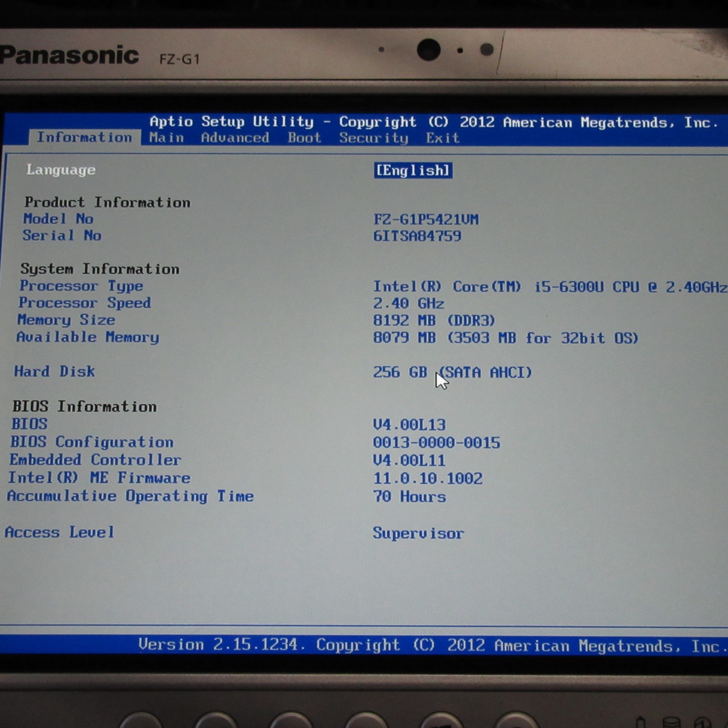Screen dimensions: 728x728
Task: Click the Access Level label
Action: [60, 532]
